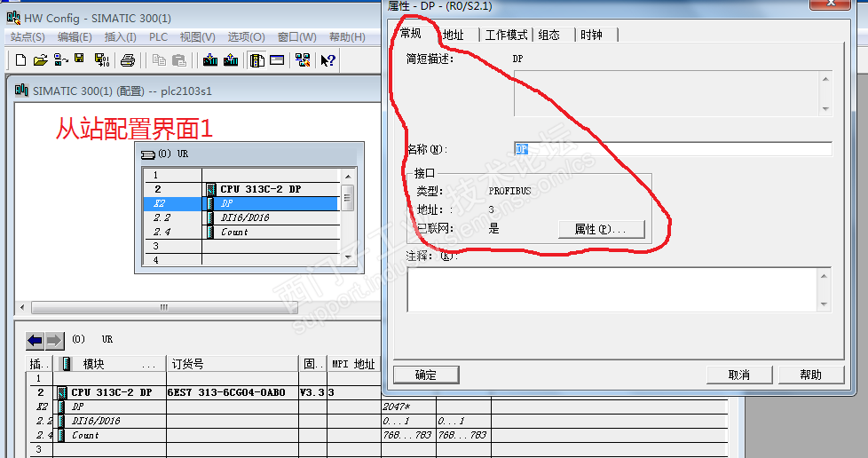Open the 编辑(E) menu
Viewport: 868px width, 458px height.
75,37
